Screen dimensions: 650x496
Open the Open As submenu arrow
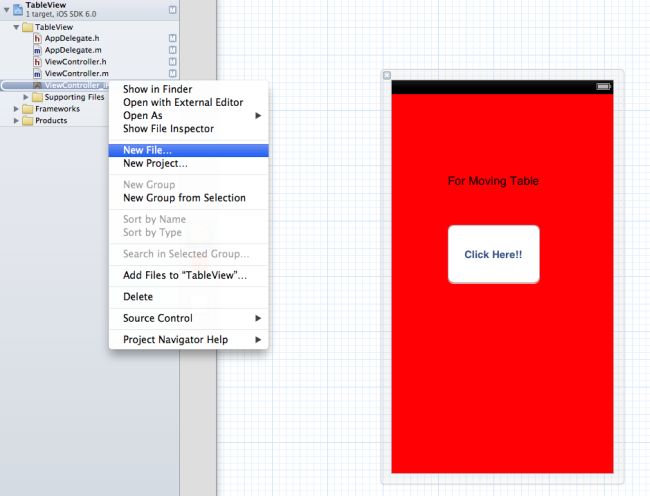click(258, 116)
